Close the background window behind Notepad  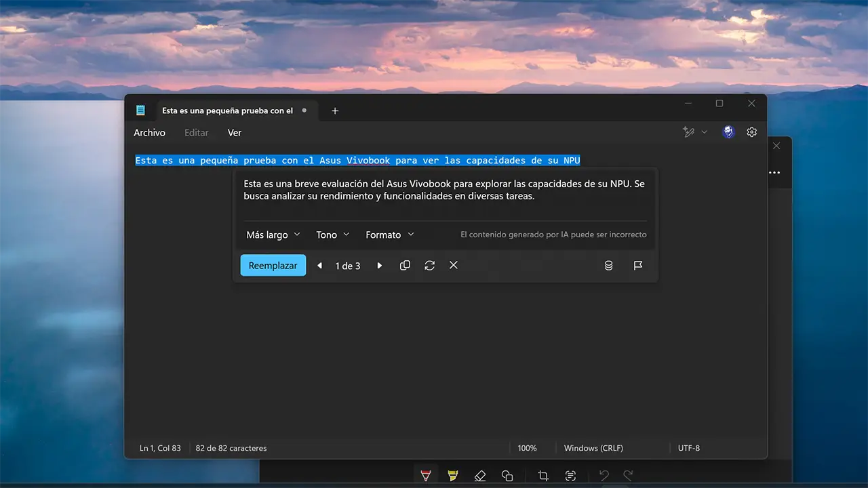pos(776,146)
